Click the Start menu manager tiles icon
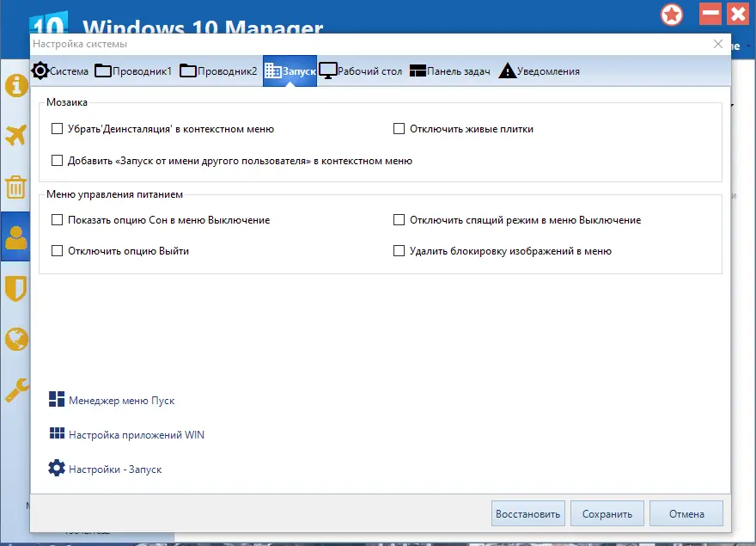 tap(57, 399)
